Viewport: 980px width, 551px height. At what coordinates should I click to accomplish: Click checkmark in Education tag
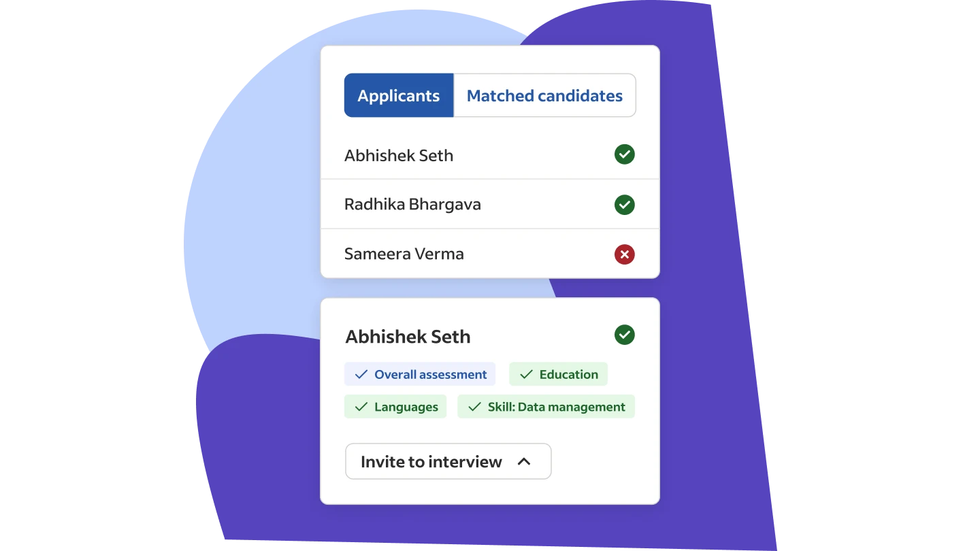526,374
